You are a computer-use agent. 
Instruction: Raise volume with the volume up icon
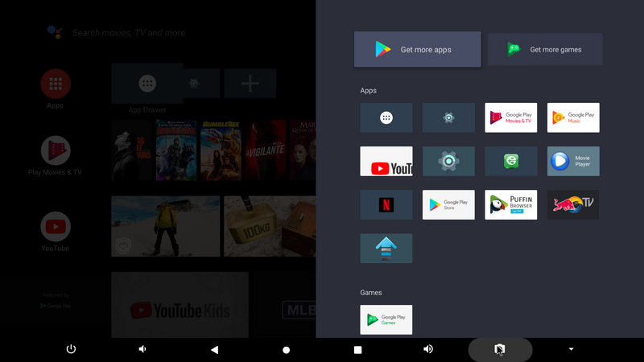pos(428,349)
